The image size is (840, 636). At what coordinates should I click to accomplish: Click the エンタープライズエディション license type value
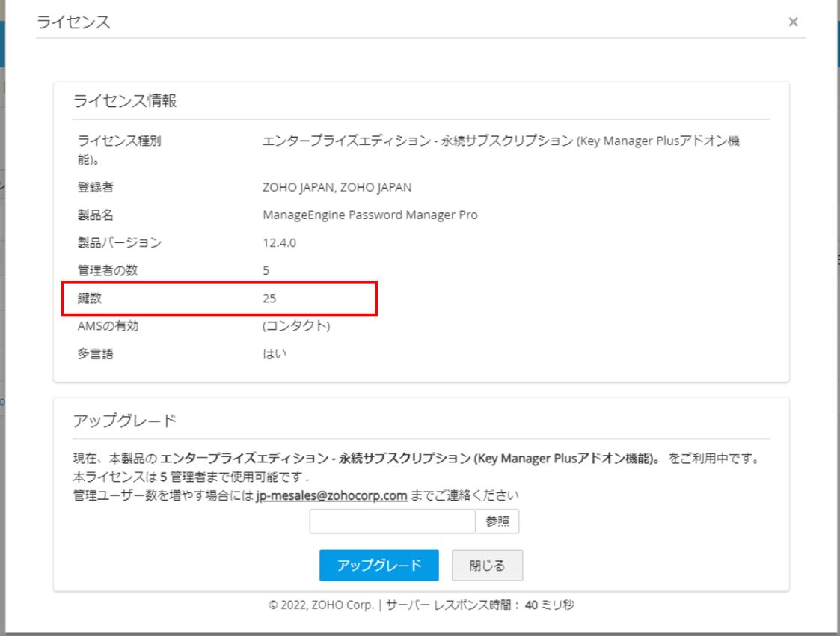501,141
